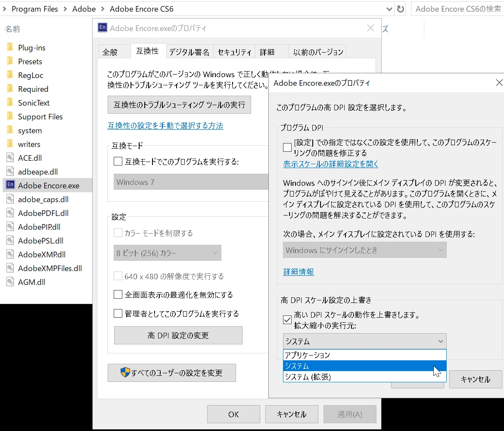
Task: Close the high DPI settings dialog
Action: coord(499,83)
